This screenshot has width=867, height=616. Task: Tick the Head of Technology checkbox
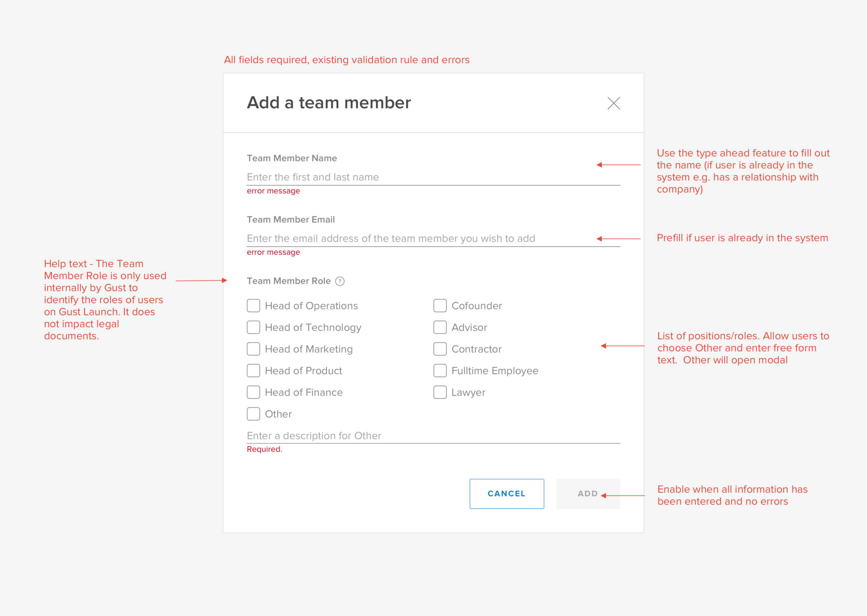coord(253,327)
